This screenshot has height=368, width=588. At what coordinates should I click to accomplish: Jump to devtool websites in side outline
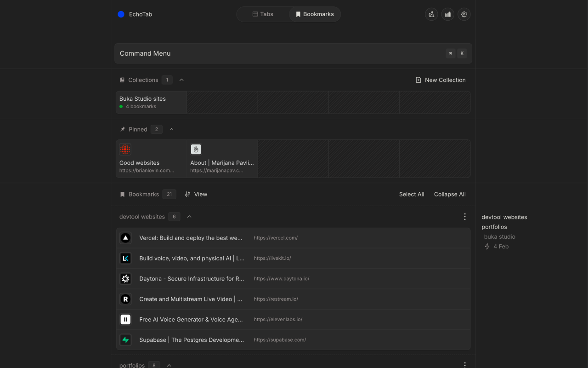pyautogui.click(x=504, y=217)
